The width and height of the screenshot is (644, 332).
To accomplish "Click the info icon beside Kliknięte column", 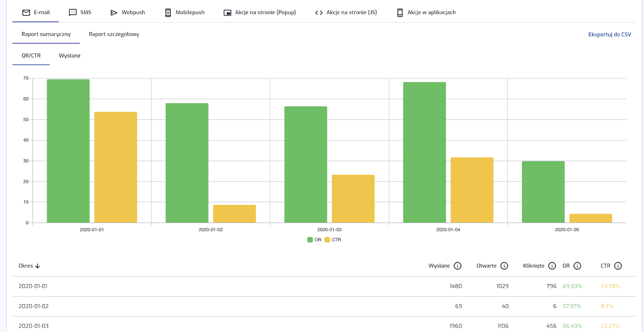I will click(552, 266).
